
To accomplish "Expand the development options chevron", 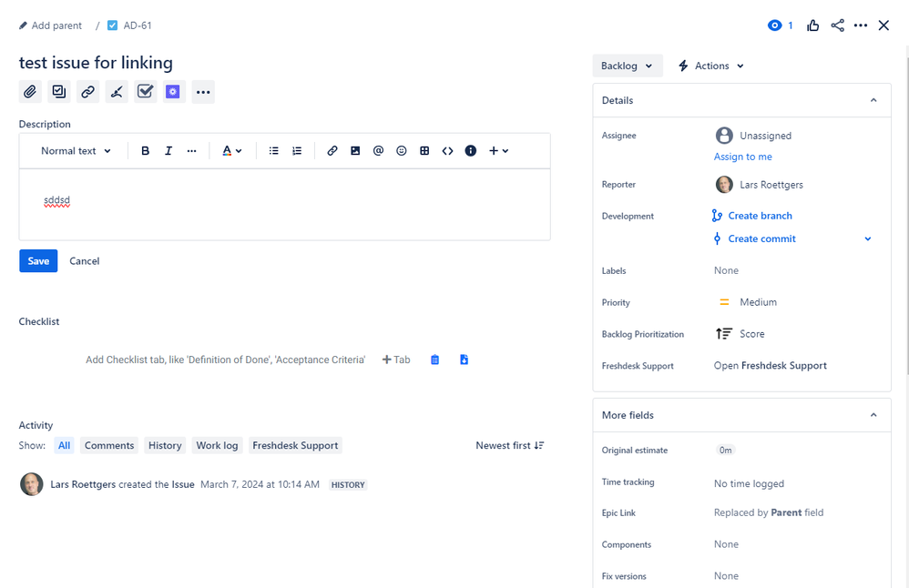I will [868, 238].
